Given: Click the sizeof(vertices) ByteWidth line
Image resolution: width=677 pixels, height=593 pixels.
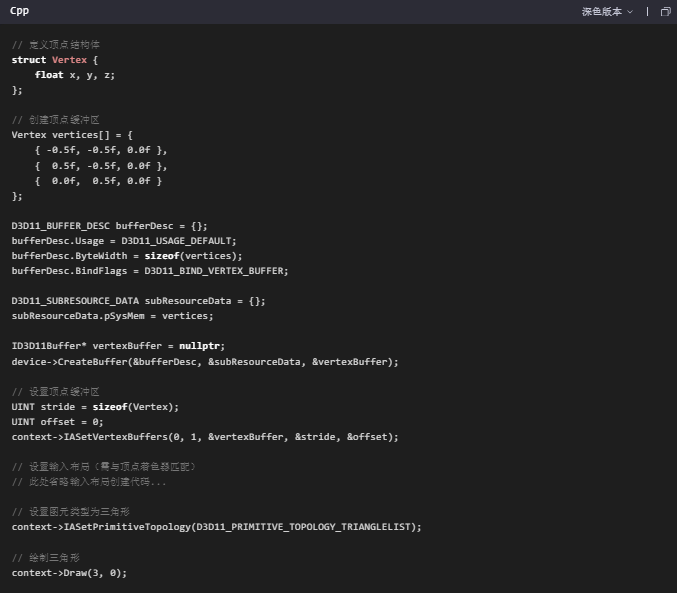Looking at the screenshot, I should point(127,255).
